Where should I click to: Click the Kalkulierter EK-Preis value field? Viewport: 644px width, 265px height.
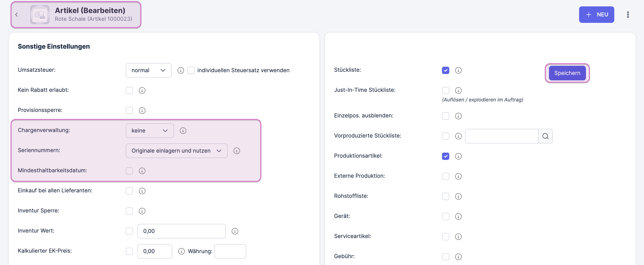tap(154, 251)
